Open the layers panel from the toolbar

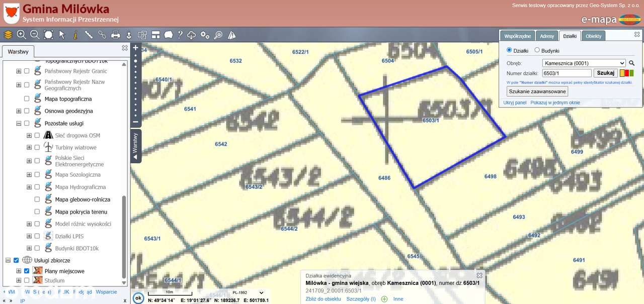[x=8, y=35]
